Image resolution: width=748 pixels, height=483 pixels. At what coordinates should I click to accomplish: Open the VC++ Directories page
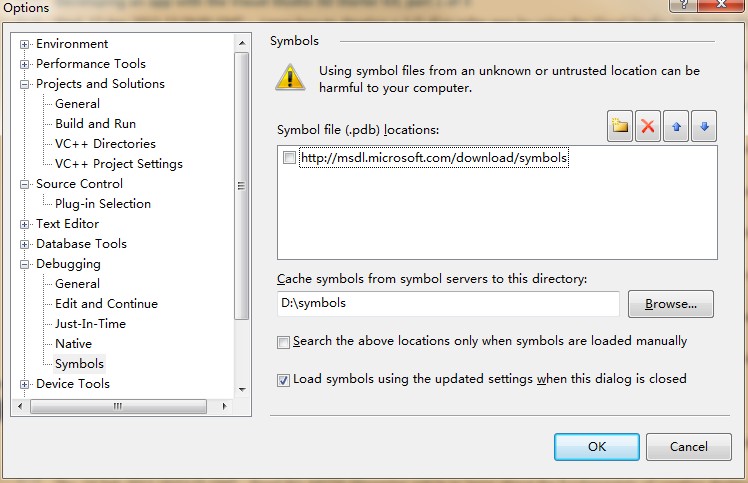[x=105, y=144]
